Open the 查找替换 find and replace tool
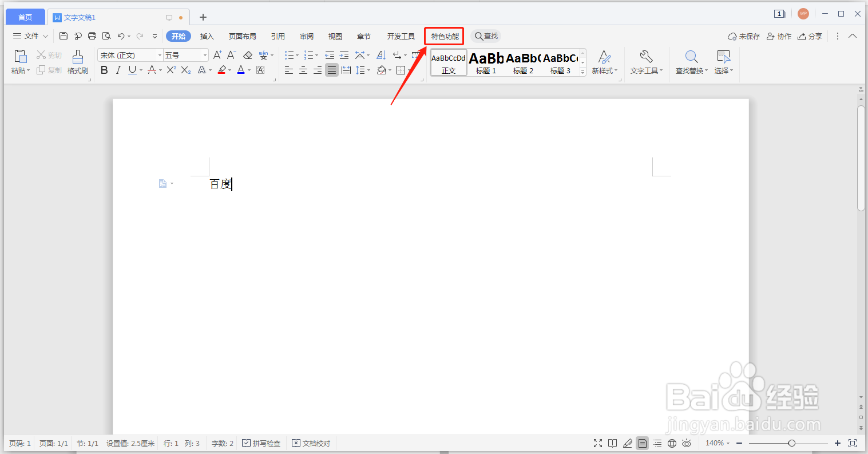The image size is (868, 454). coord(690,62)
